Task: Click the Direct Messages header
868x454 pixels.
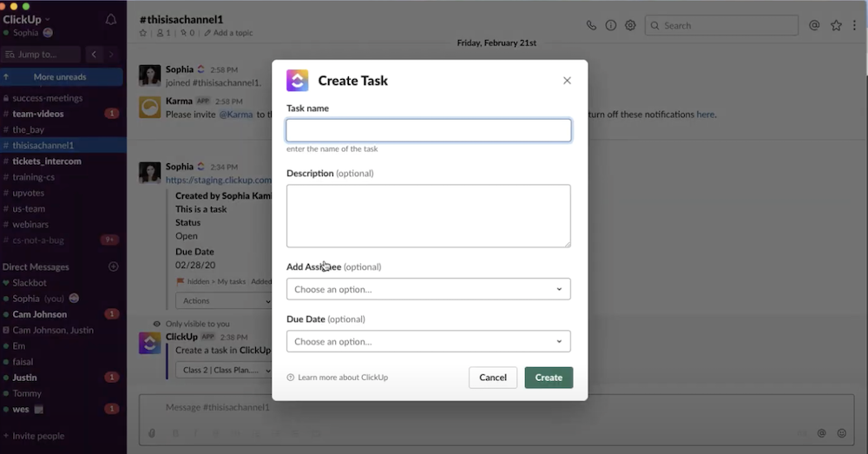Action: tap(36, 266)
